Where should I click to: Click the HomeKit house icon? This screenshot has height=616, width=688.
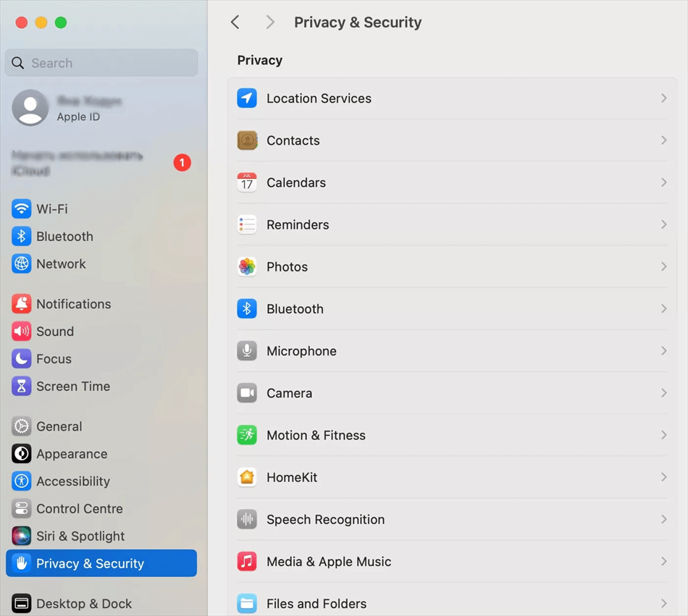tap(247, 477)
